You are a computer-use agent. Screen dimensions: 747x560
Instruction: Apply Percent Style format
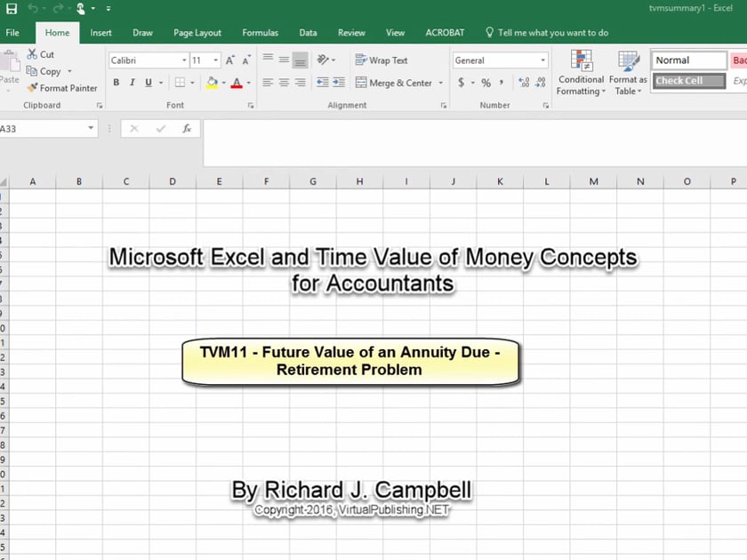486,83
